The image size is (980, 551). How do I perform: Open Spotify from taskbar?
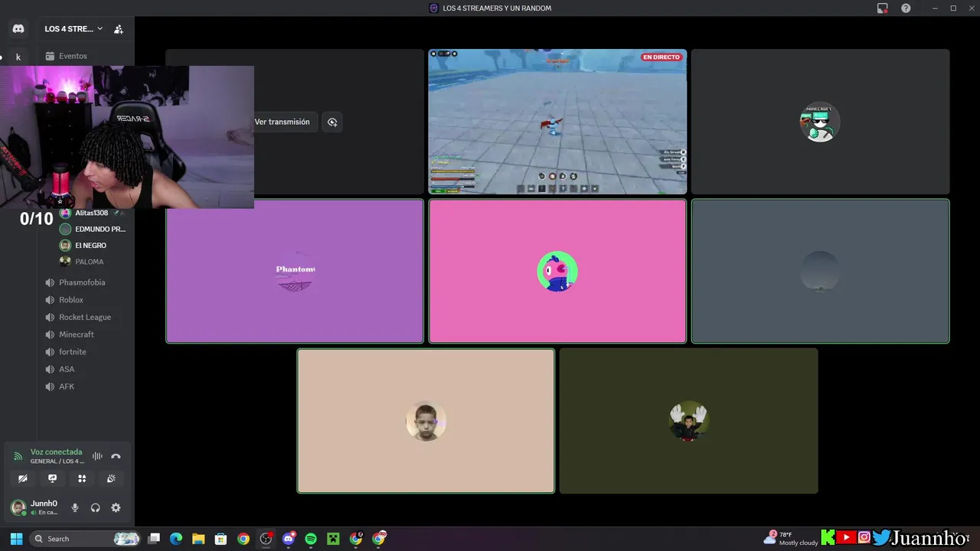click(x=311, y=539)
